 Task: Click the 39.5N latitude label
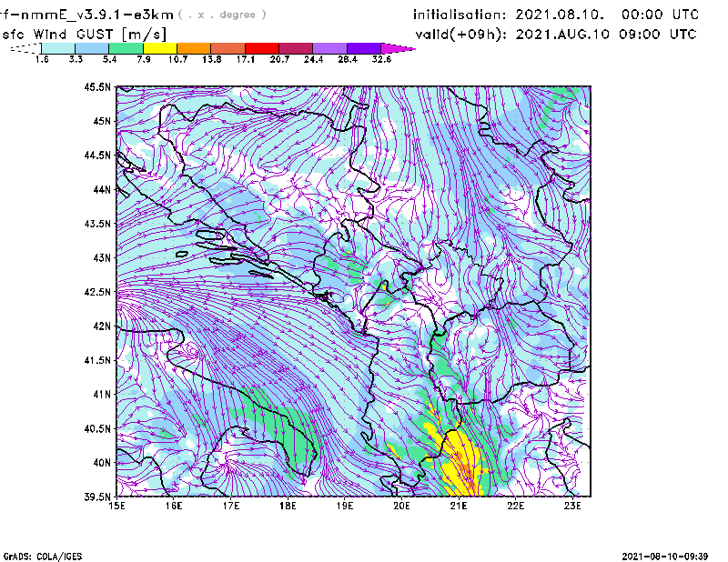97,497
